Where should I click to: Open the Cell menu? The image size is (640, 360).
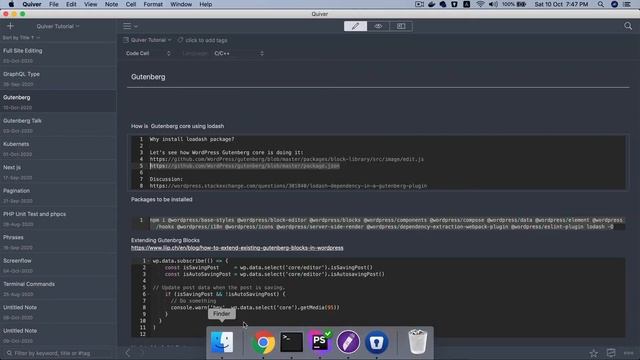[131, 4]
